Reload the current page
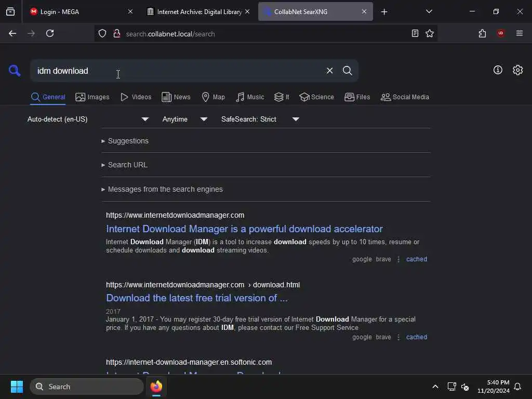 [50, 33]
